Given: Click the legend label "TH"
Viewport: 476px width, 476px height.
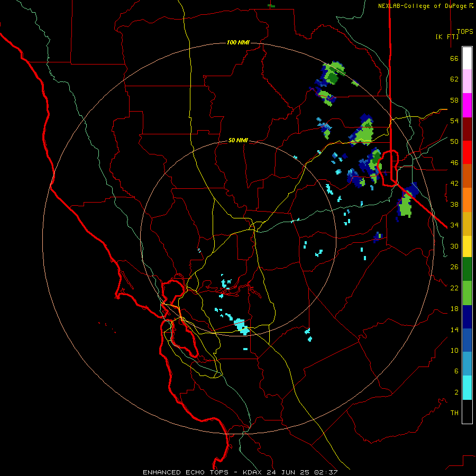Looking at the screenshot, I should pyautogui.click(x=454, y=413).
